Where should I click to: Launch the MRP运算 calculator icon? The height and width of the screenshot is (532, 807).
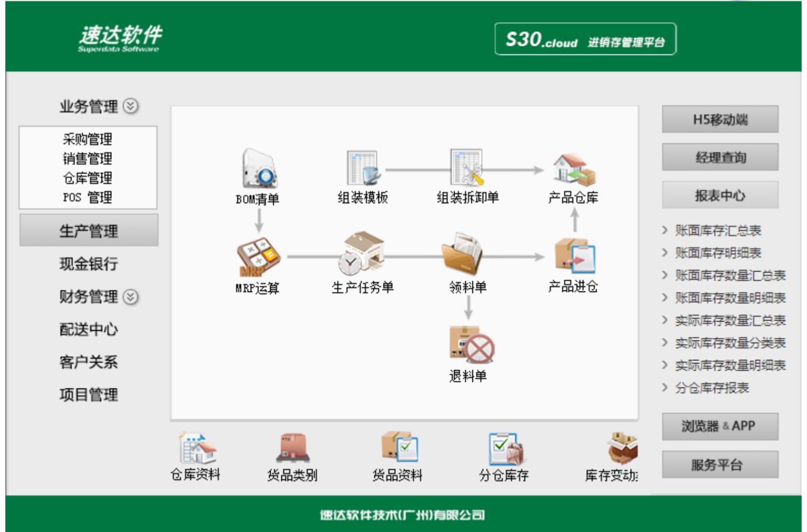click(x=258, y=257)
